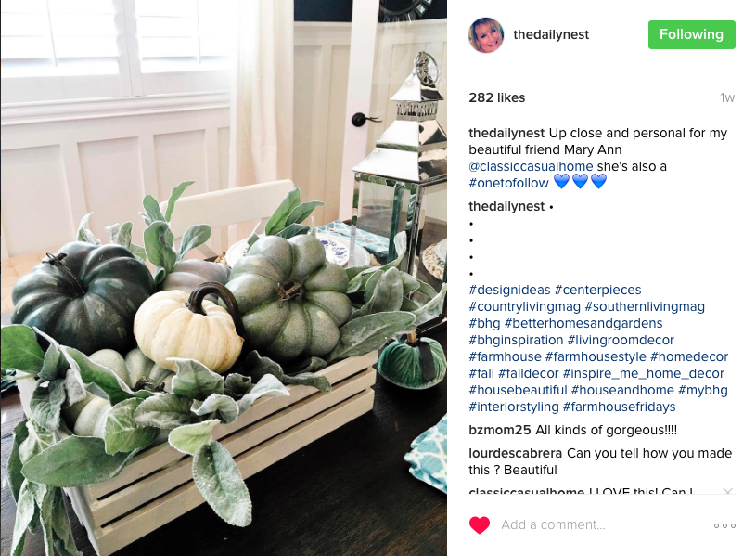The height and width of the screenshot is (556, 756).
Task: Open @classiccasualhome mention link
Action: point(531,166)
